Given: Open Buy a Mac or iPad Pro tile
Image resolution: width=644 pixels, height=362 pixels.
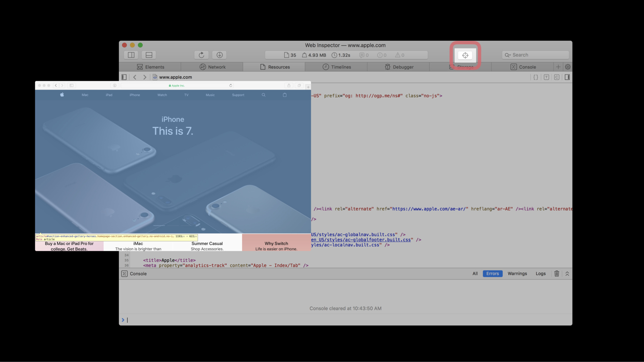Looking at the screenshot, I should [69, 246].
